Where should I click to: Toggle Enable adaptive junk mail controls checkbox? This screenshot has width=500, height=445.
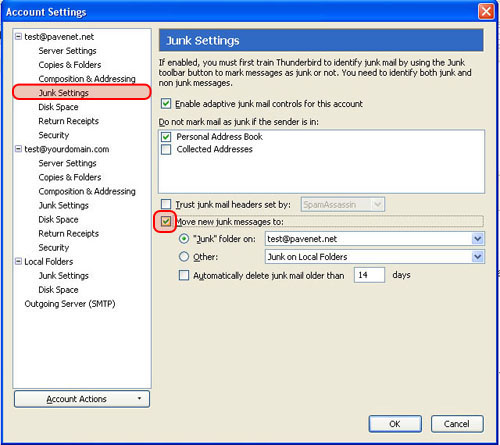(x=166, y=104)
